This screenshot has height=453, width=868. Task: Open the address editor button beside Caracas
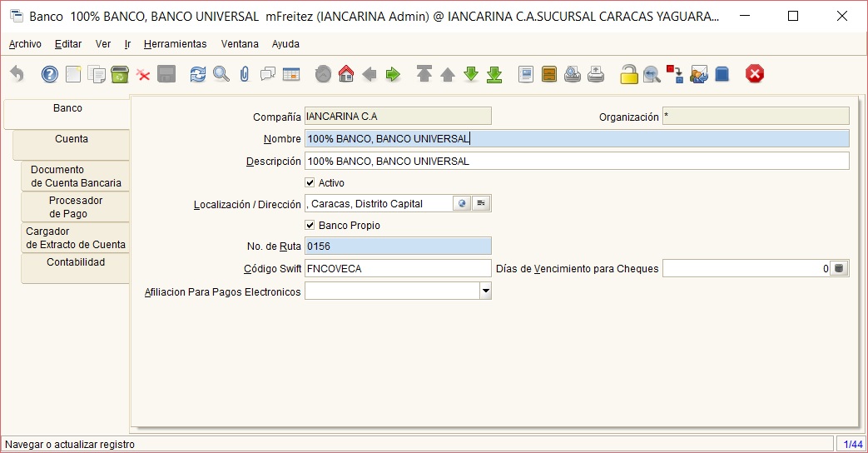pyautogui.click(x=481, y=203)
